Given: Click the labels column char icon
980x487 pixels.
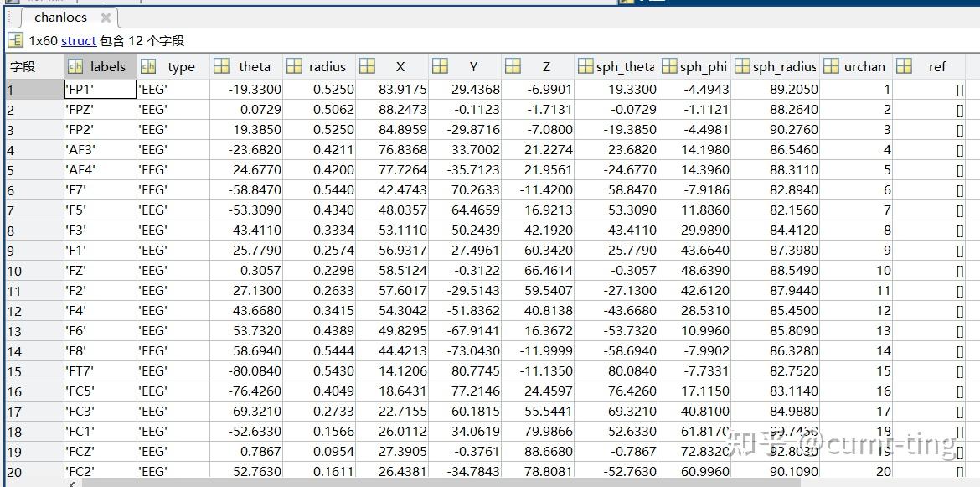Looking at the screenshot, I should click(x=75, y=66).
